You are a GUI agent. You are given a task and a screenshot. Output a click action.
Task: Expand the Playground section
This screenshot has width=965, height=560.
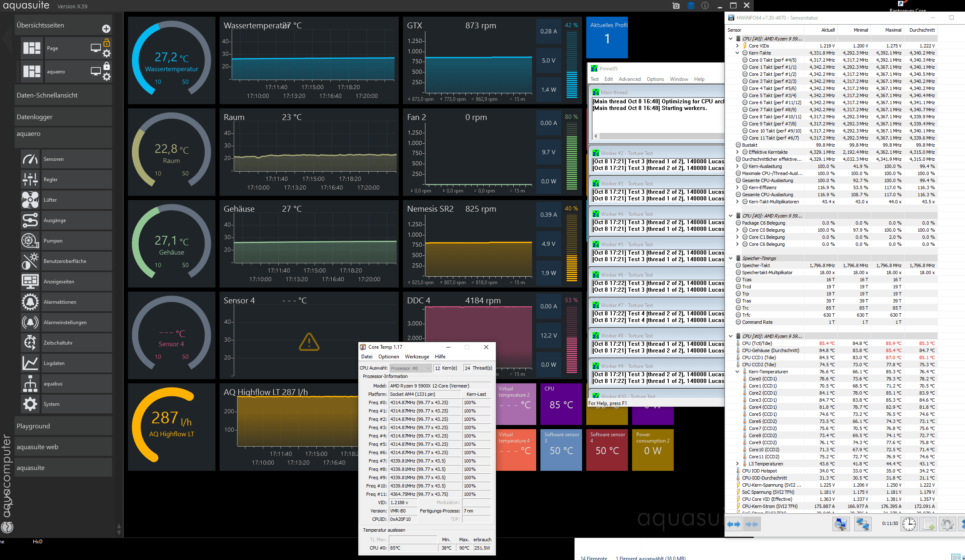(63, 426)
